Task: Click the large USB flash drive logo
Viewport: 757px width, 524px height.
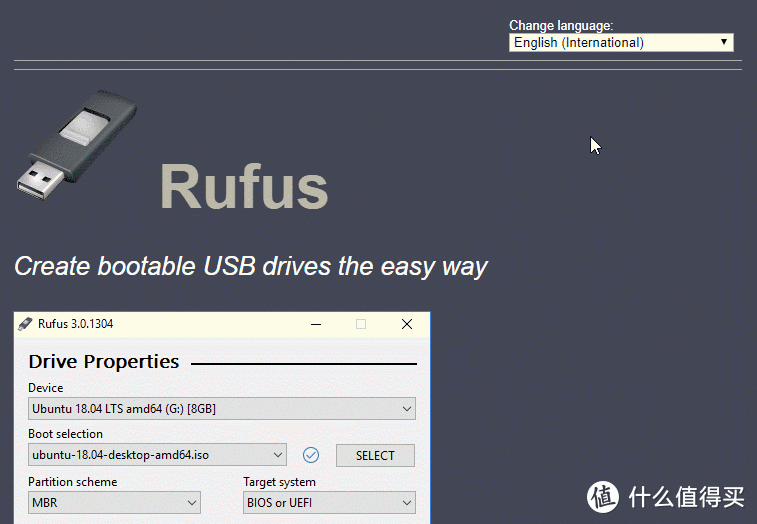Action: pyautogui.click(x=77, y=144)
